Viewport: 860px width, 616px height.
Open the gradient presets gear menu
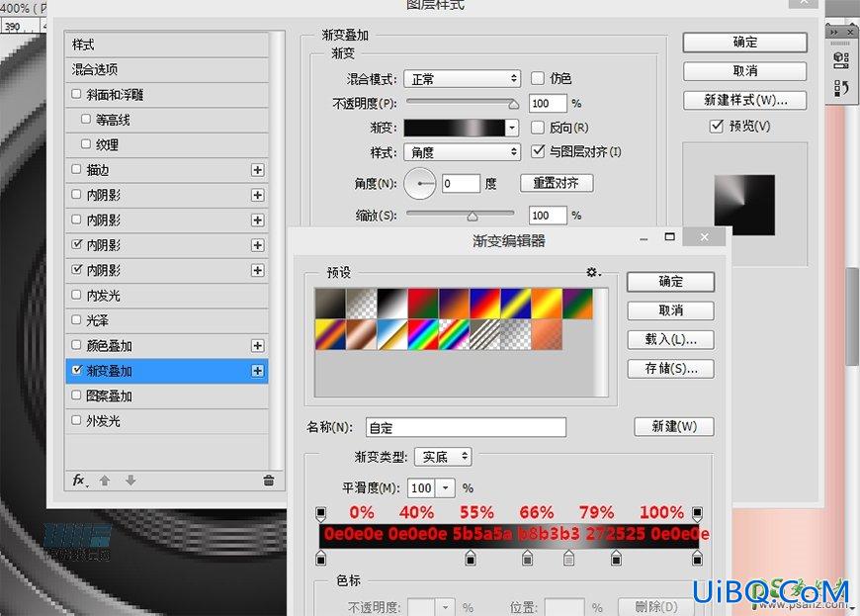pos(593,272)
